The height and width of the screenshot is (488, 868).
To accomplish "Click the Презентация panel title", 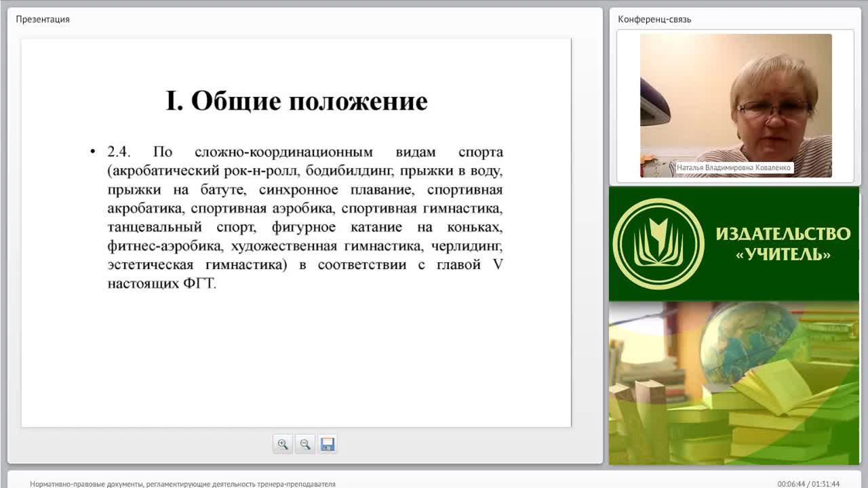I will pyautogui.click(x=43, y=19).
